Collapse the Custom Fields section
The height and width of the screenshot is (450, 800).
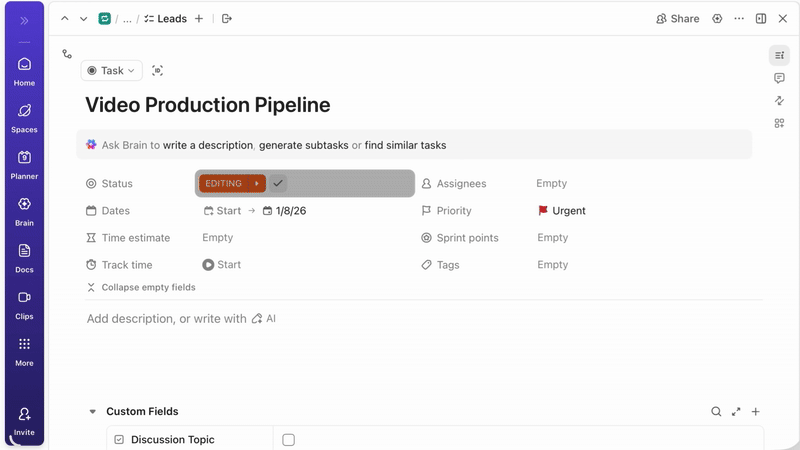point(93,411)
